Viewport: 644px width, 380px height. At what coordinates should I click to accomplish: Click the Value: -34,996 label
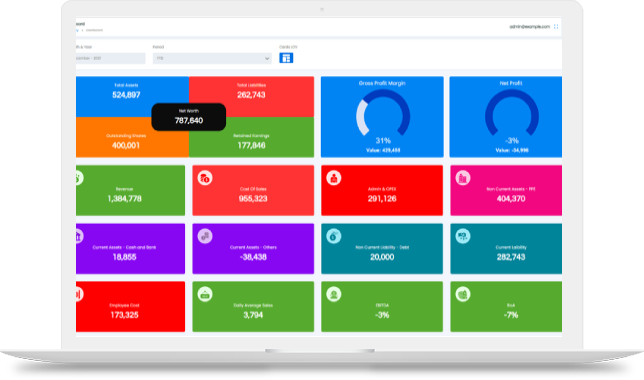coord(512,150)
